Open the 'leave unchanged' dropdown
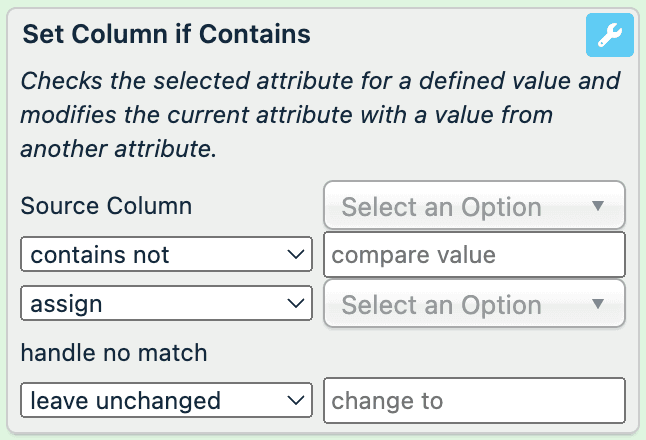The height and width of the screenshot is (440, 646). point(165,401)
